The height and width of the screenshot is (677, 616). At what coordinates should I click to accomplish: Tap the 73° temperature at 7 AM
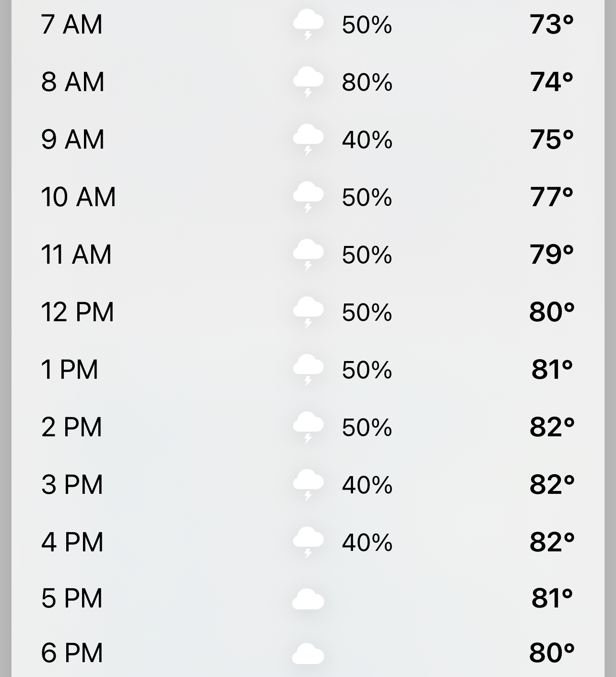[x=551, y=24]
